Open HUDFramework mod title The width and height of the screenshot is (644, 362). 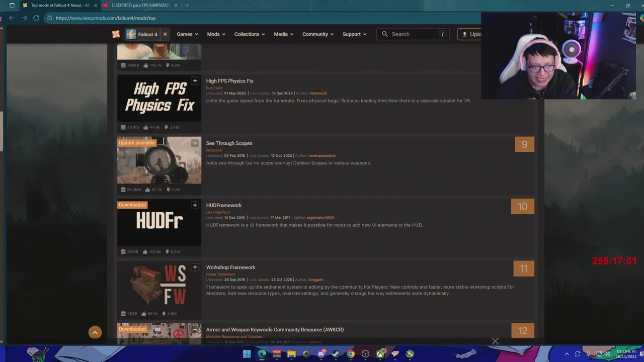(224, 205)
